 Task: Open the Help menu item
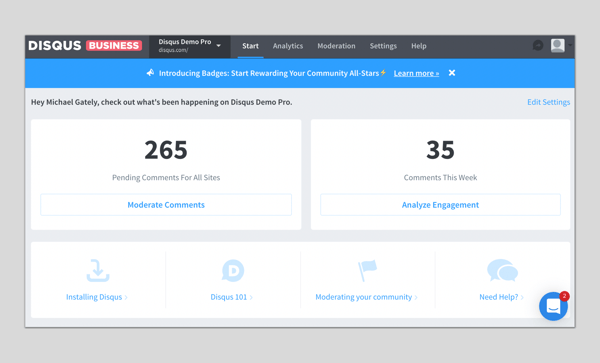click(419, 46)
